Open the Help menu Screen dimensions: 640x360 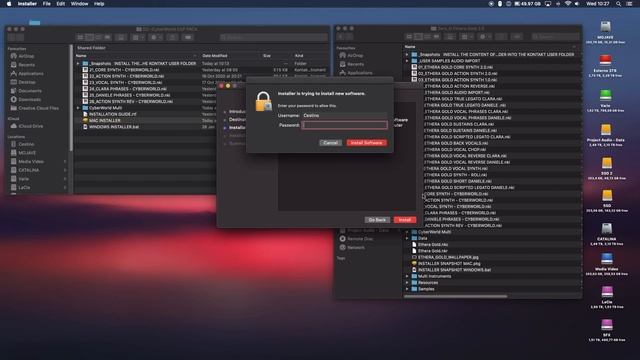click(99, 4)
